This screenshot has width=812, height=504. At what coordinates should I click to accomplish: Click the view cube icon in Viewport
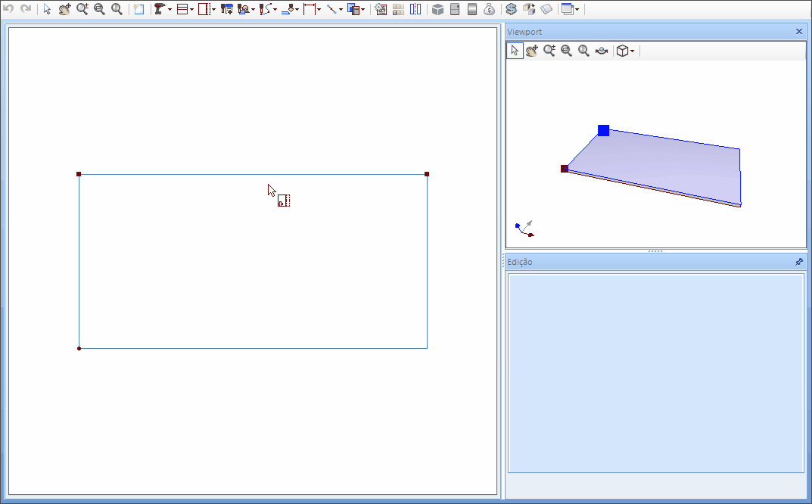(x=623, y=51)
